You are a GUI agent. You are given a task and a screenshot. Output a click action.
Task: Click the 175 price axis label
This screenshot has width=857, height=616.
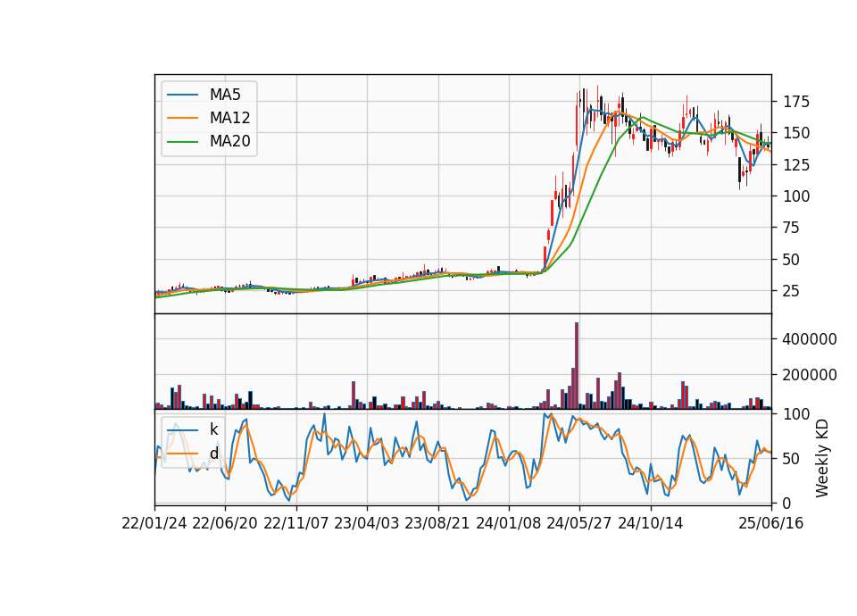(x=796, y=102)
